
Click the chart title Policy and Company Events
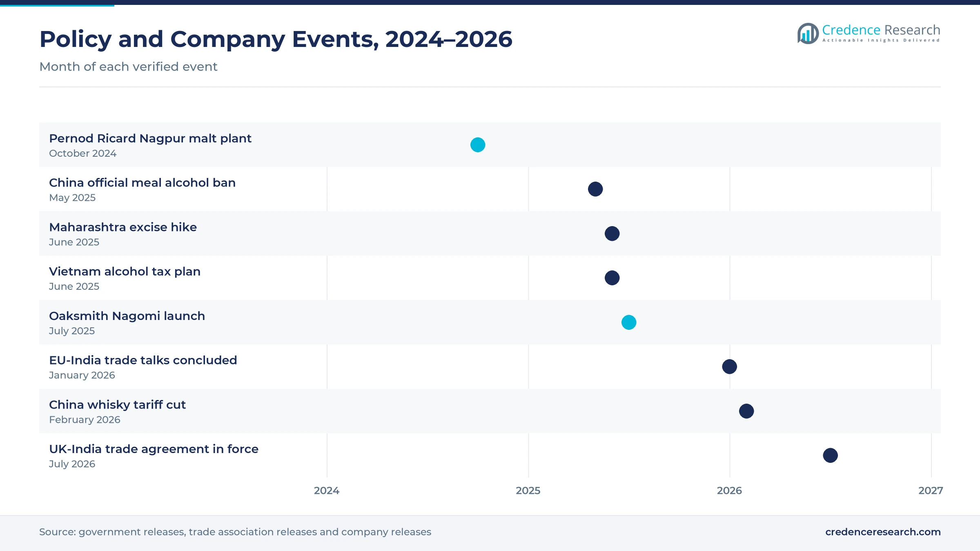[x=276, y=39]
